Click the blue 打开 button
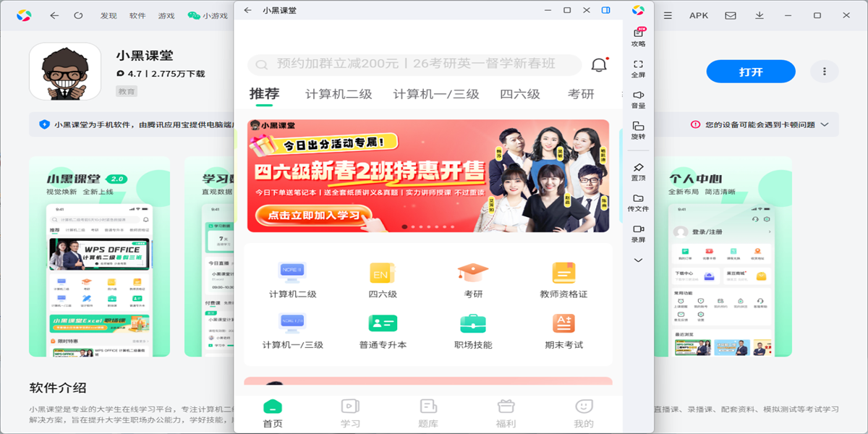Image resolution: width=868 pixels, height=434 pixels. pyautogui.click(x=751, y=72)
